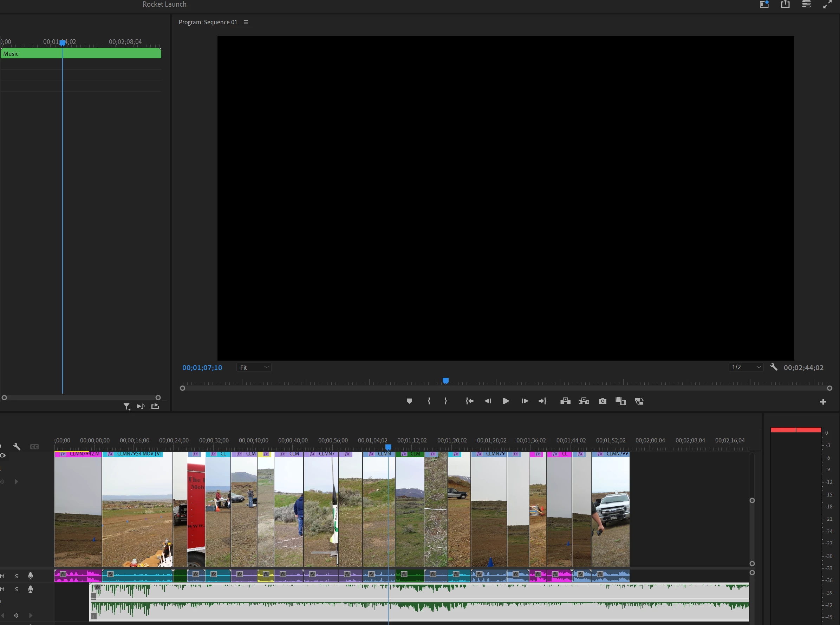Export a frame with the camera icon
Screen dimensions: 840x625
click(x=602, y=401)
